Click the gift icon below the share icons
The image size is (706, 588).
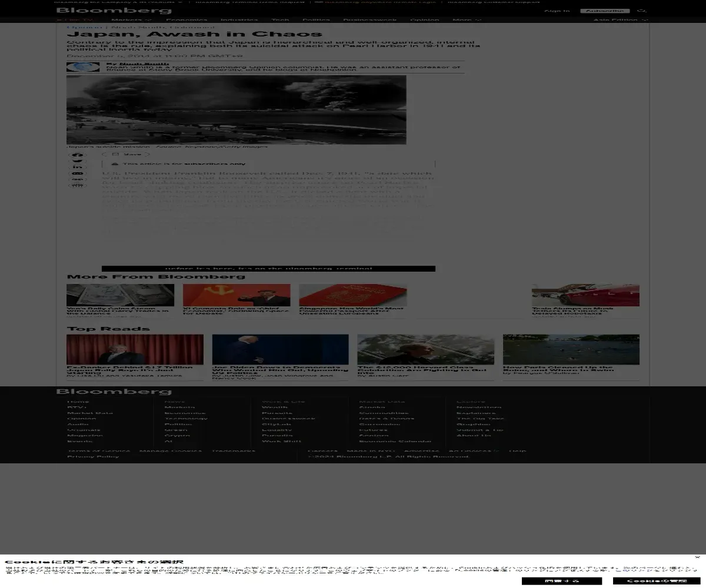78,185
